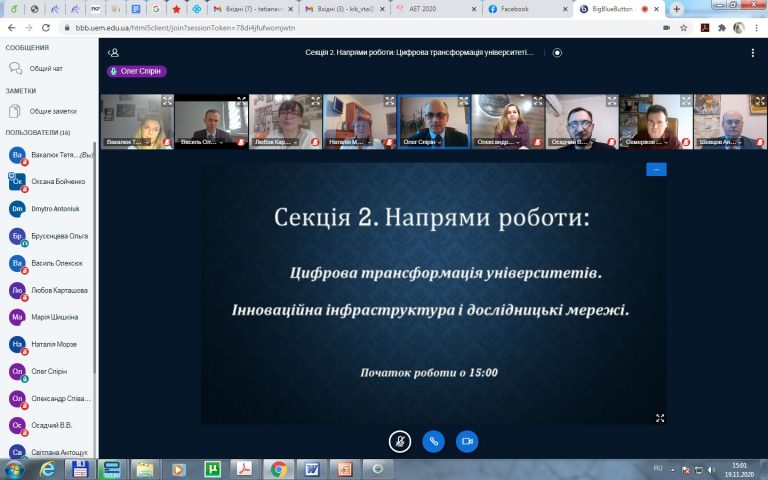Open dropdown on Олег Спірін webcam label
Screen dimensions: 768x480
(x=422, y=143)
